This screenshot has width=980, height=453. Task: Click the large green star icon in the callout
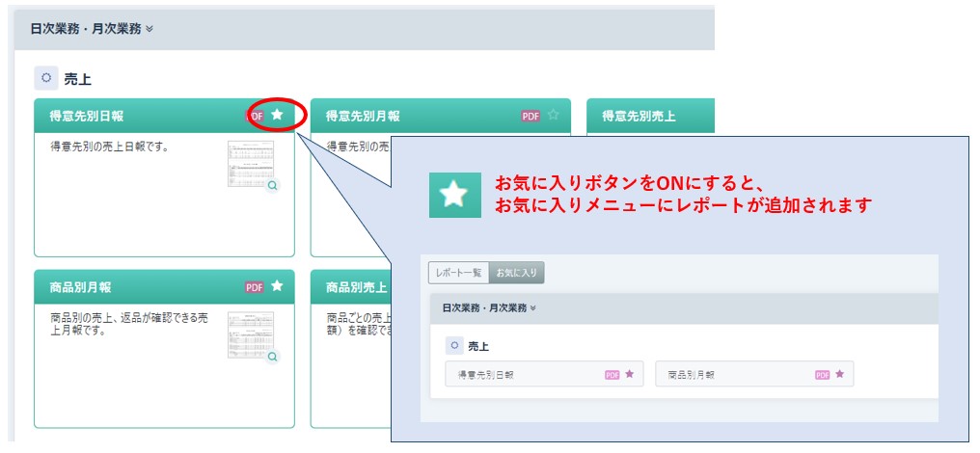pos(452,196)
